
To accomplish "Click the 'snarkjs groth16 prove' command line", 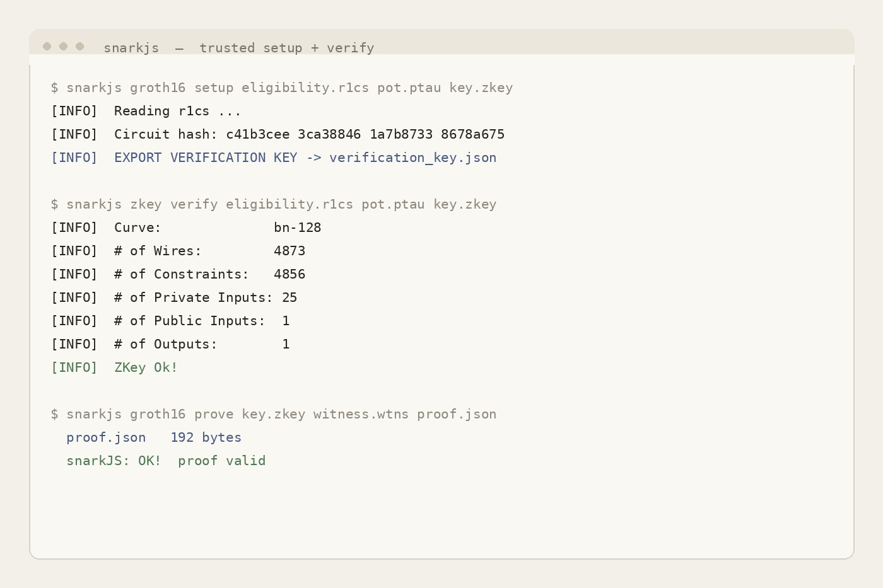I will [274, 414].
